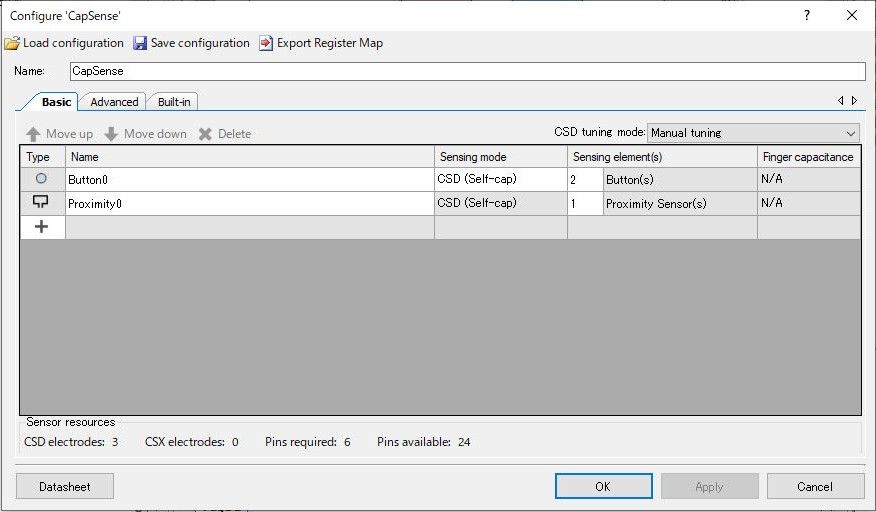Screen dimensions: 876x512
Task: Click Proximity0 finger capacitance N/A cell
Action: coord(809,203)
